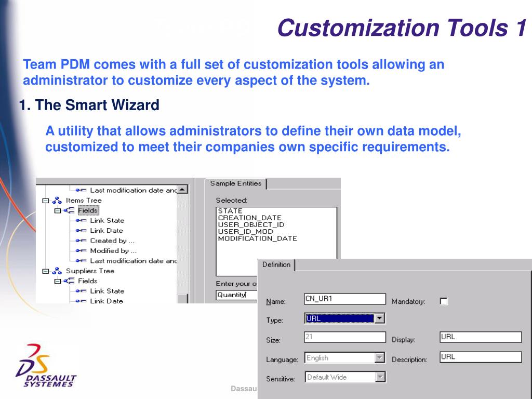Screen dimensions: 532x399
Task: Select the highlighted Fields node
Action: click(x=88, y=210)
